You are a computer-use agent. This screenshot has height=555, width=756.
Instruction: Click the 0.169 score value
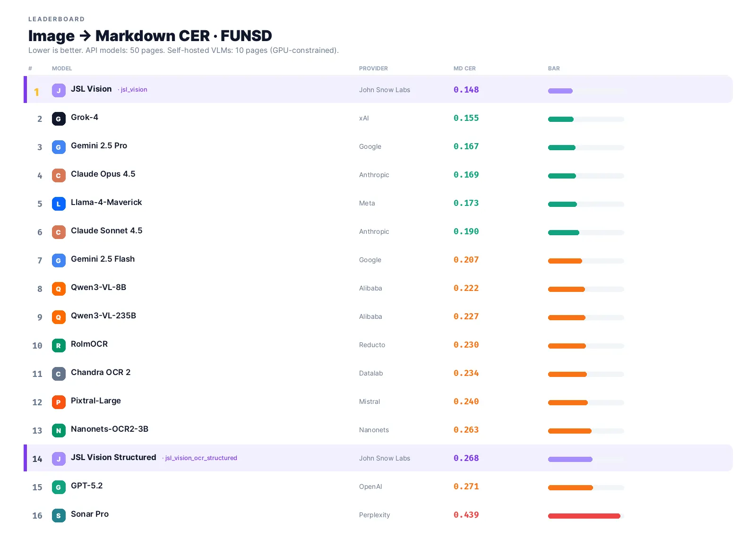pos(466,175)
